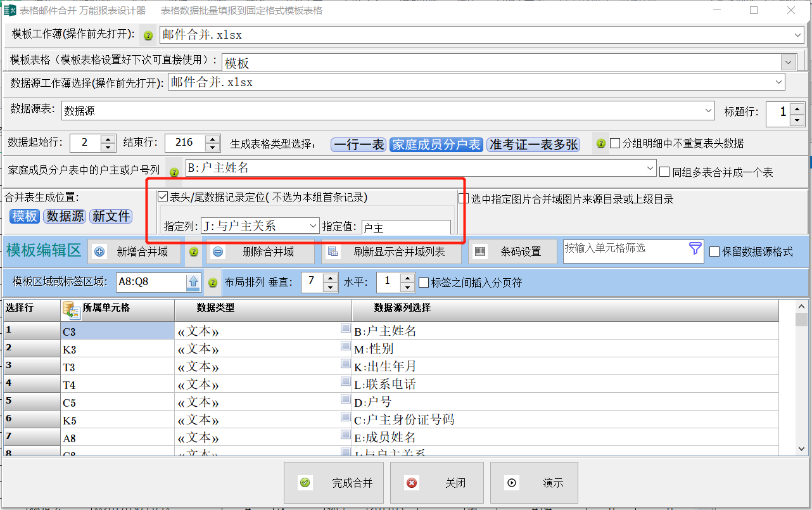
Task: Click small icon before M:性别
Action: pyautogui.click(x=345, y=346)
